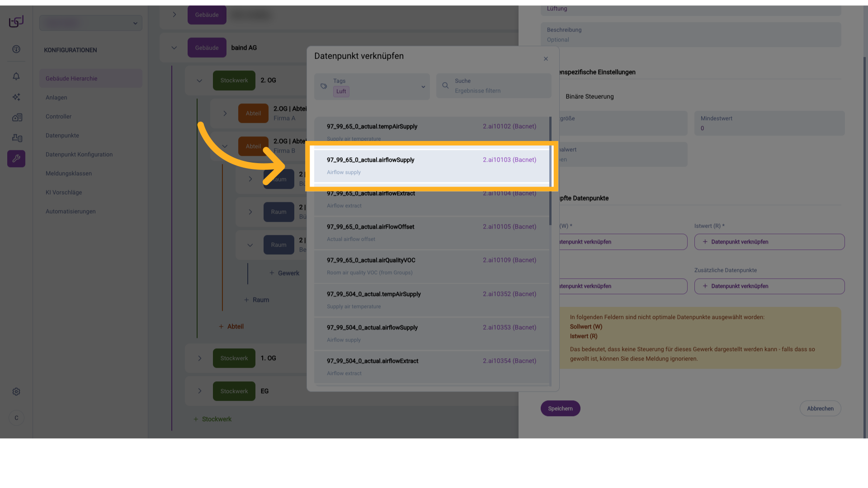Click the user avatar 'C' icon

pos(16,418)
